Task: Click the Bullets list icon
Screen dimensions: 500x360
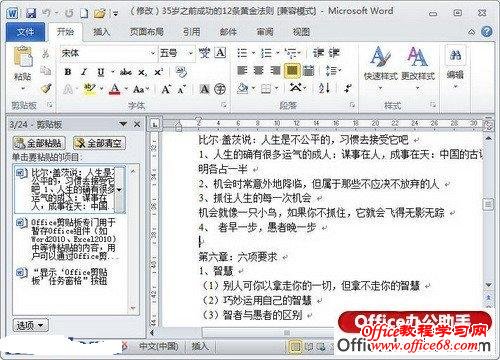Action: [x=242, y=53]
